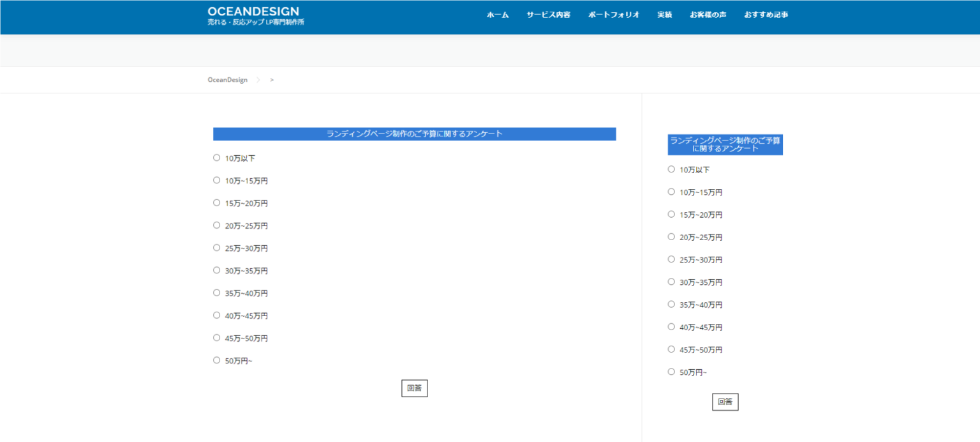Choose the 15万~20万円 radio option

point(216,202)
